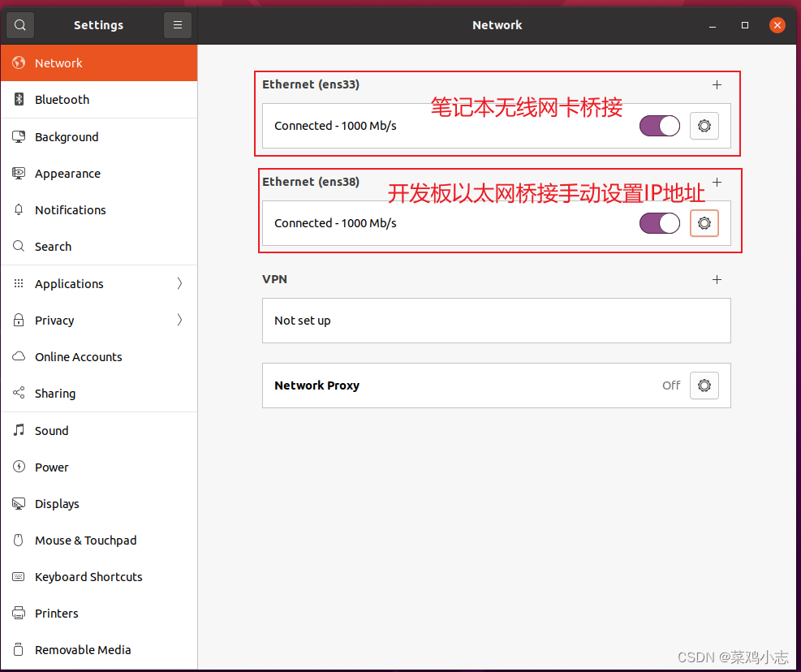801x672 pixels.
Task: Select Mouse & Touchpad settings
Action: click(99, 541)
